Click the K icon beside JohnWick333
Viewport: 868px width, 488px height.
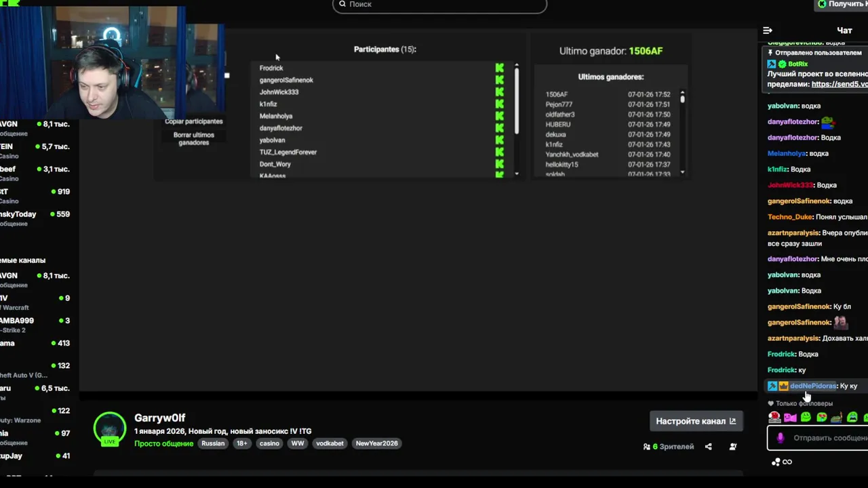coord(500,92)
